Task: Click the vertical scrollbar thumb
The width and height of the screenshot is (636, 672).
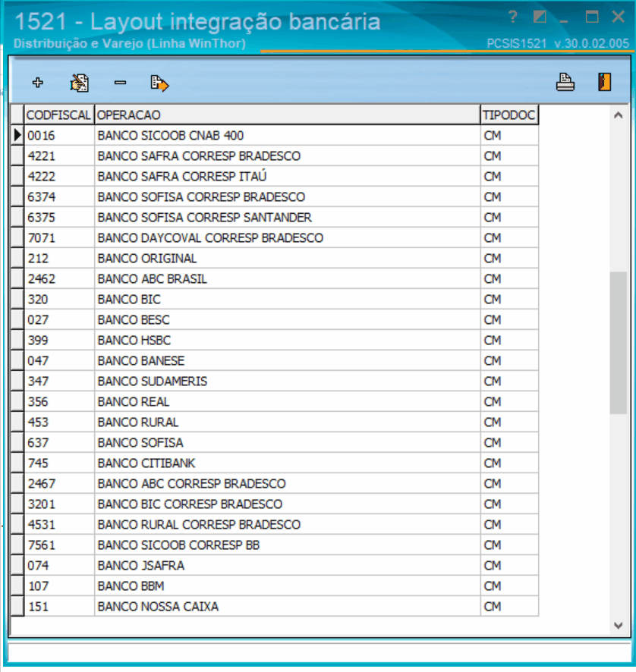Action: point(618,343)
